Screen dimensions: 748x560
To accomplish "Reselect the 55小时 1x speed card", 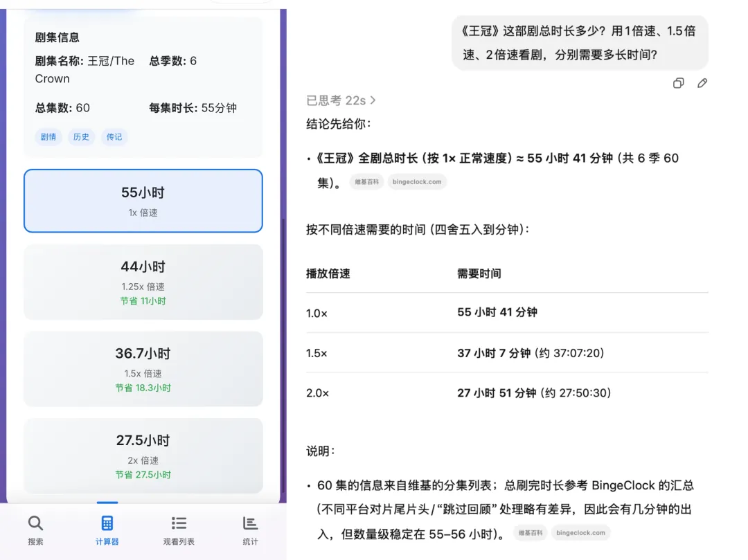I will [143, 201].
